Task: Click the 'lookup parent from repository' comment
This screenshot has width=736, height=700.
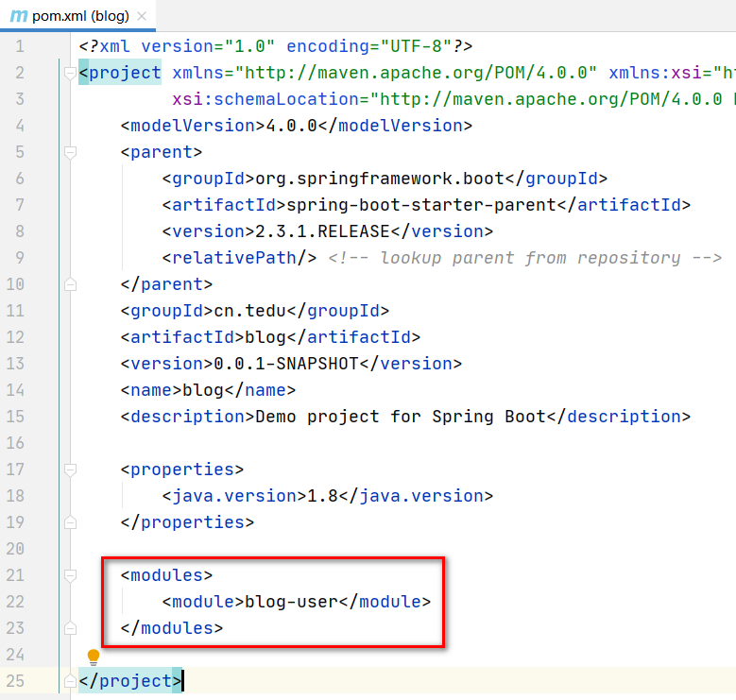Action: point(524,258)
